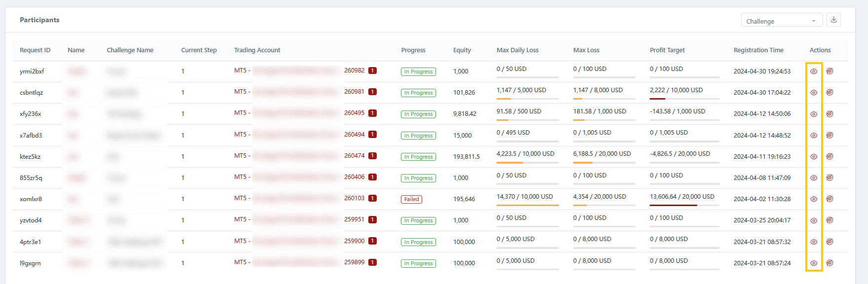The height and width of the screenshot is (284, 868).
Task: Click the target icon for request l9gxgrn
Action: tap(829, 263)
